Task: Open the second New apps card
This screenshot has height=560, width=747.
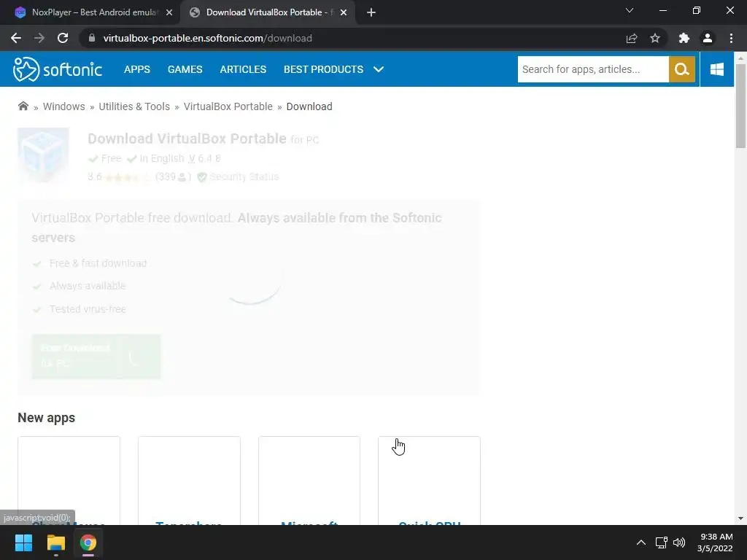Action: tap(189, 481)
